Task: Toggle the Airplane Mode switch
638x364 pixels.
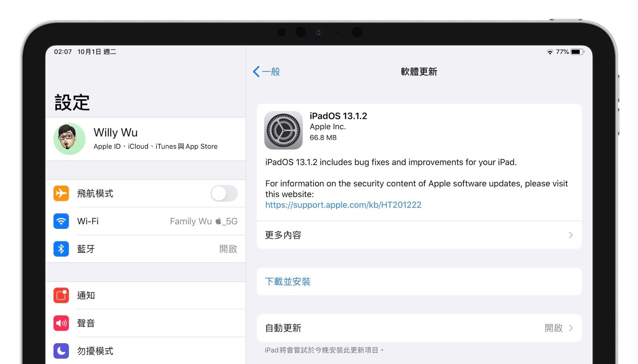Action: point(224,193)
